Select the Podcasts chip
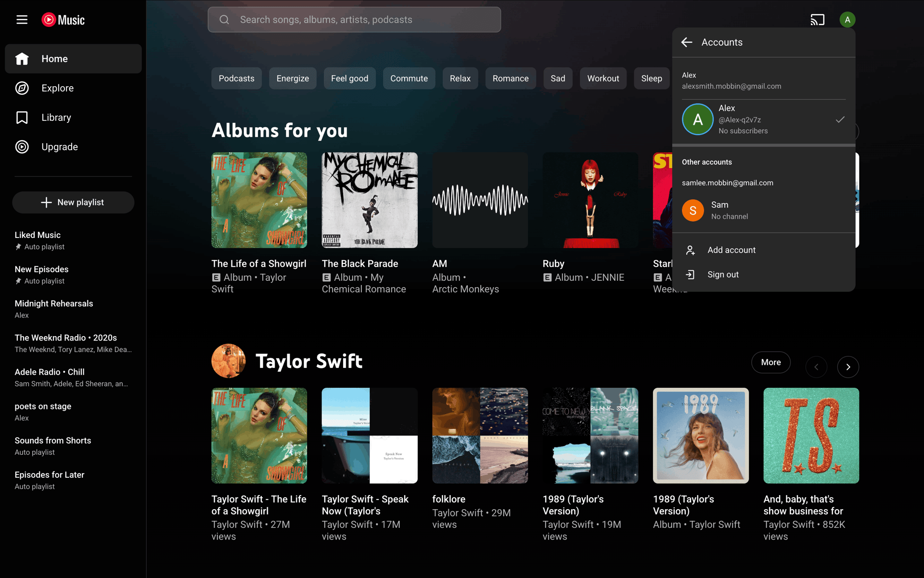The height and width of the screenshot is (578, 924). pos(236,79)
